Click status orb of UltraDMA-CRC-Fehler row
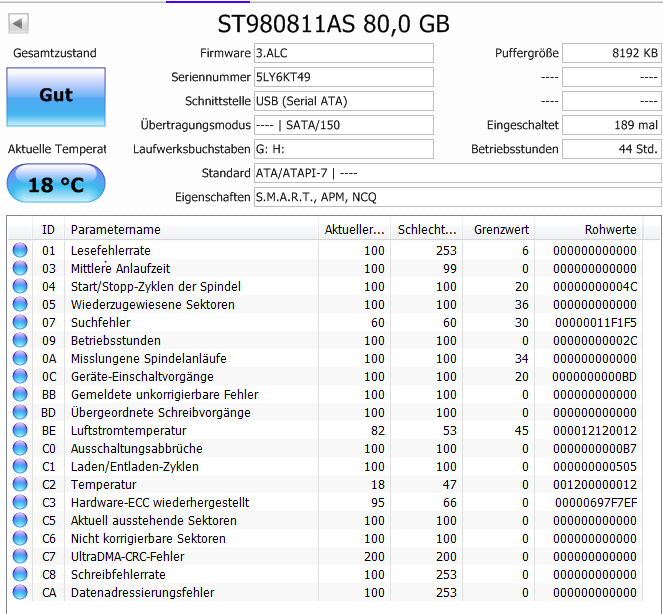The width and height of the screenshot is (663, 614). click(20, 556)
